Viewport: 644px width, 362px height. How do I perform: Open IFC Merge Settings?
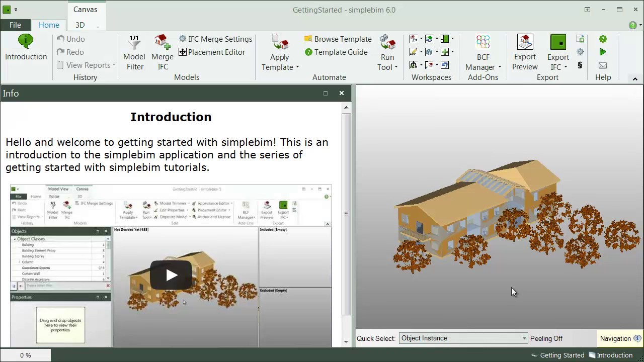tap(215, 39)
